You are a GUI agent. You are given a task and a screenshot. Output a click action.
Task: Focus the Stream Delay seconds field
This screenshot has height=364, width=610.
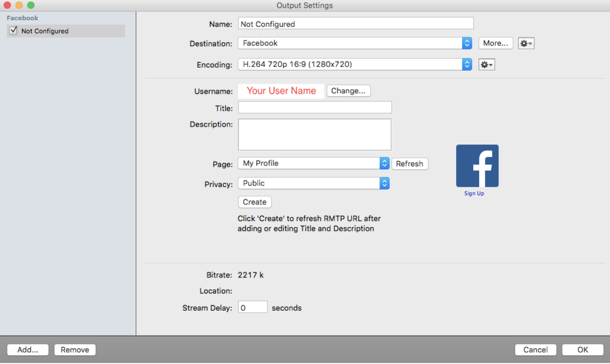point(253,307)
